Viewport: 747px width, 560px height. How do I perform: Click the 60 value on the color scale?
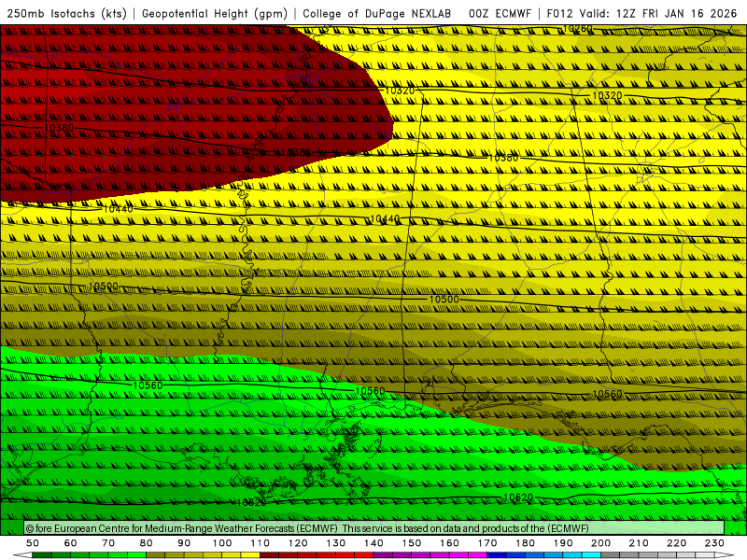click(71, 543)
